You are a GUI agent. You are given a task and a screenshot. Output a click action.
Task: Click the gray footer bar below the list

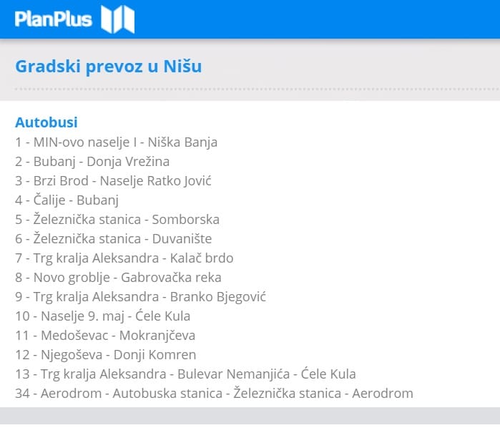250,416
